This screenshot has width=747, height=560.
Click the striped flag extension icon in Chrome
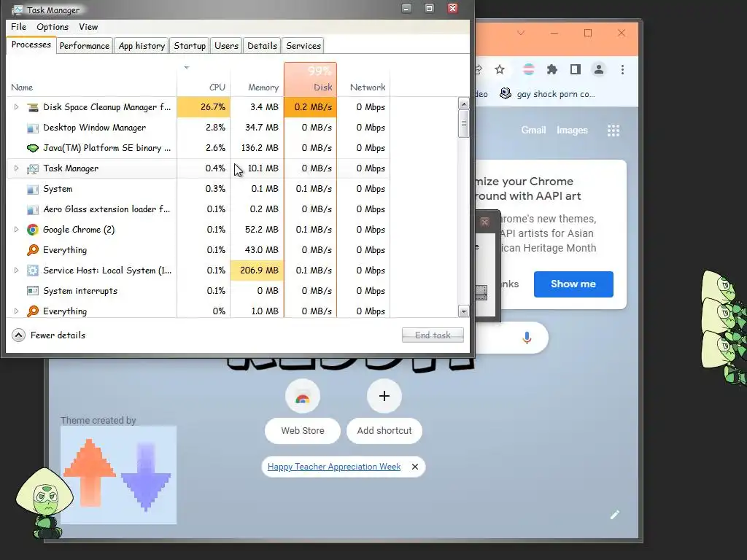(528, 69)
